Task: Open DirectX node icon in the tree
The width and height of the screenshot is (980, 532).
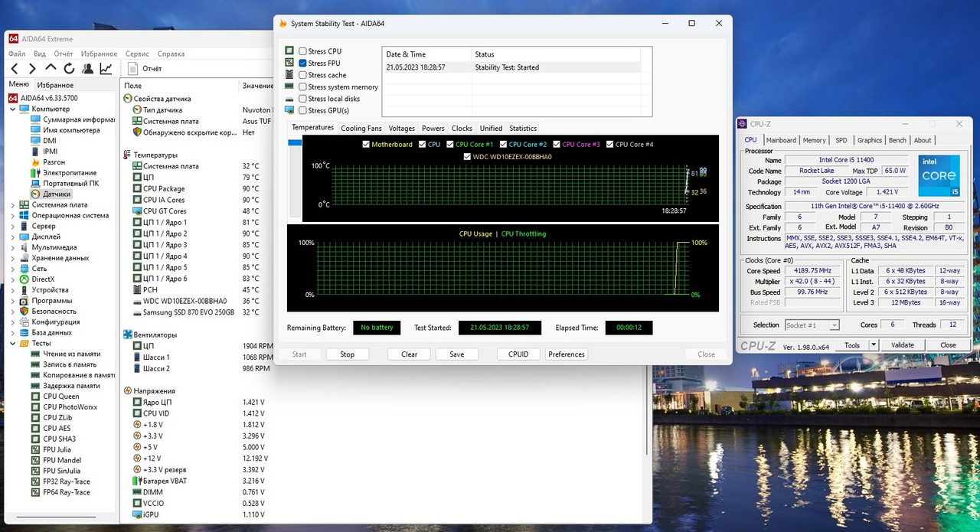Action: [25, 279]
